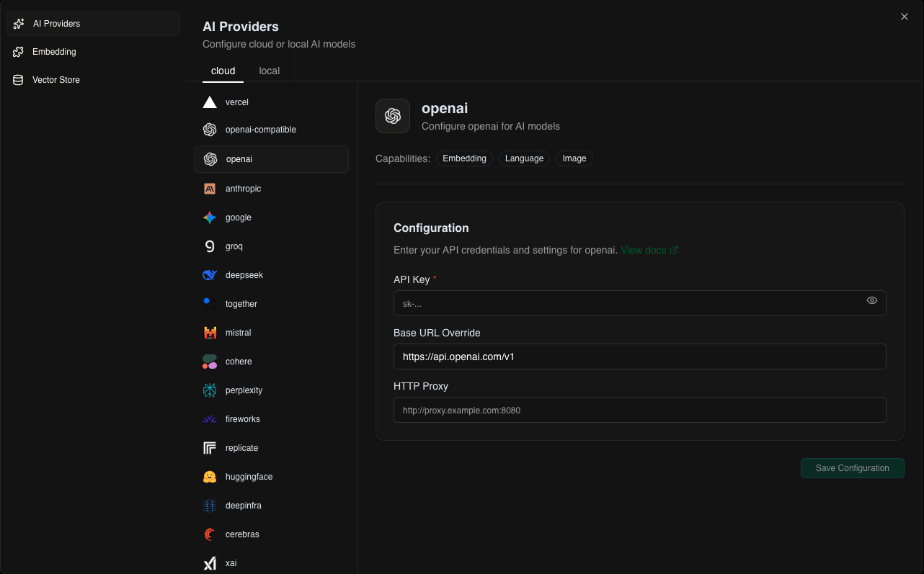
Task: Switch to the cloud tab
Action: [x=223, y=71]
